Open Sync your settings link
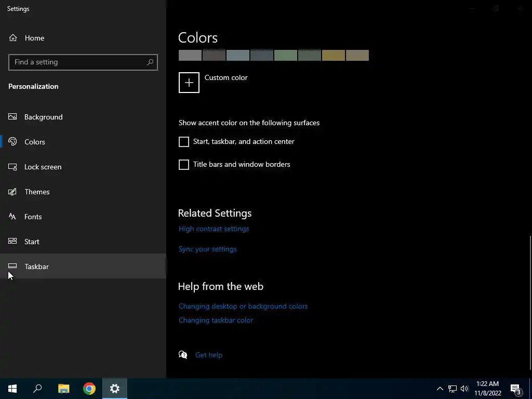 pos(208,249)
